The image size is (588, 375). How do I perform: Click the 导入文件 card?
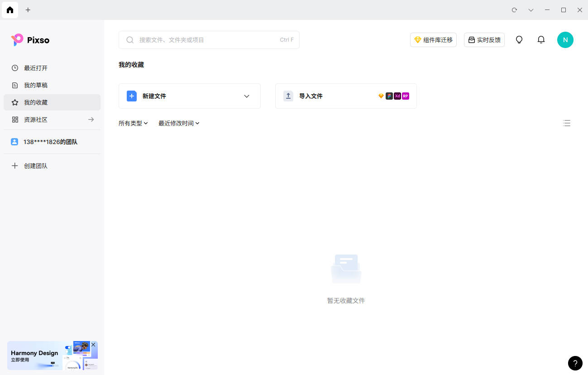pos(346,96)
